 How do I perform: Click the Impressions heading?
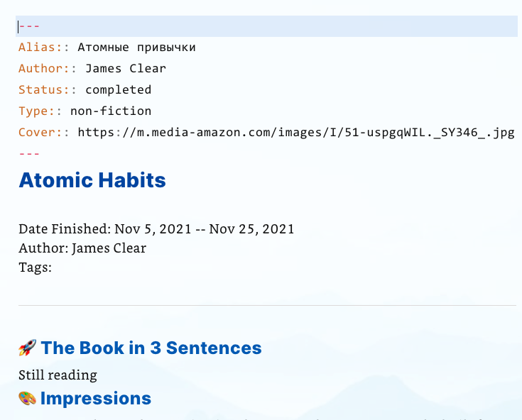[x=96, y=399]
